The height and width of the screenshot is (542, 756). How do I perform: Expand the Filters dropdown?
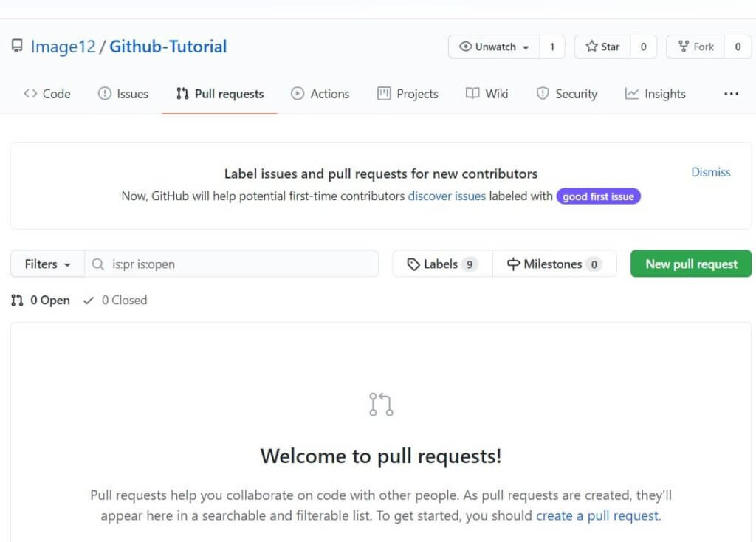[x=48, y=264]
